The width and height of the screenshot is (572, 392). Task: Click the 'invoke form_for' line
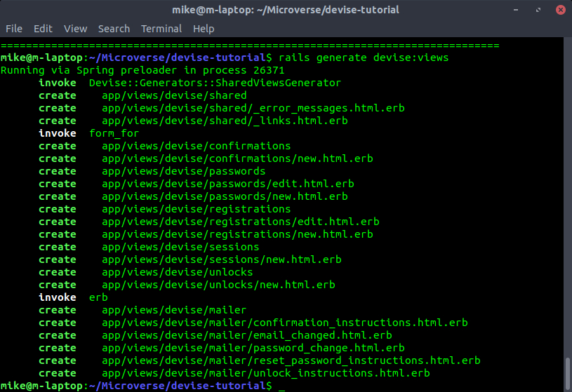tap(89, 133)
